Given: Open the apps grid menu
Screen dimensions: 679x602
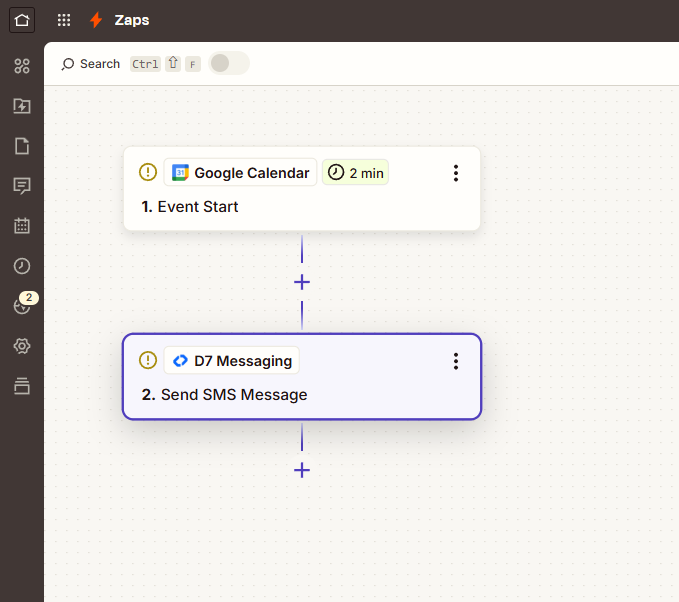Looking at the screenshot, I should click(x=64, y=20).
